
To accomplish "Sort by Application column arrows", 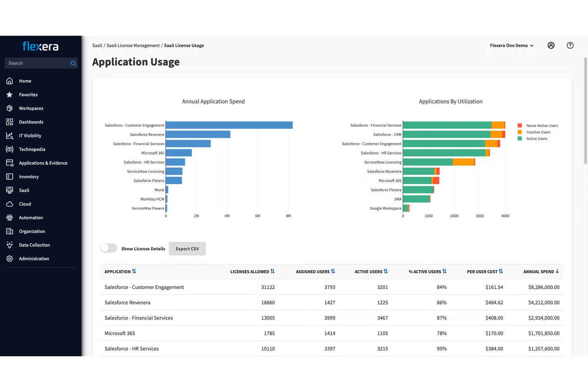I will pyautogui.click(x=134, y=271).
